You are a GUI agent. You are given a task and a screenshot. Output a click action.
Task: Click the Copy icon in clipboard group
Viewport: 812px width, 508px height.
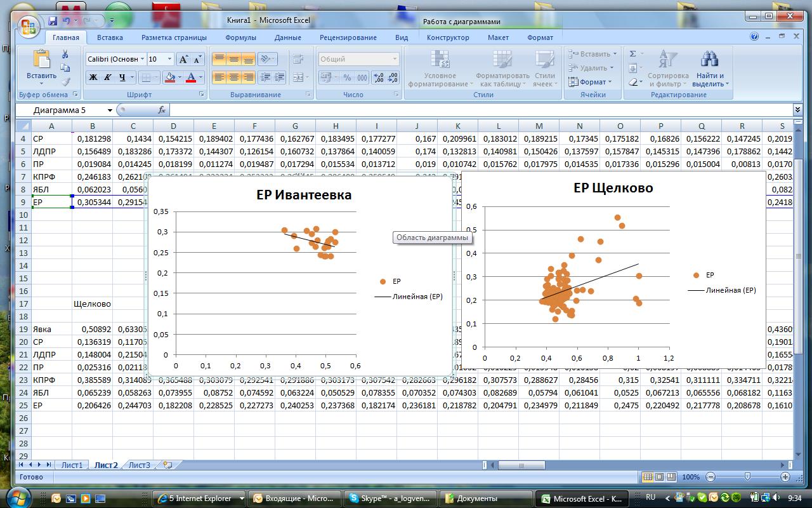click(65, 69)
